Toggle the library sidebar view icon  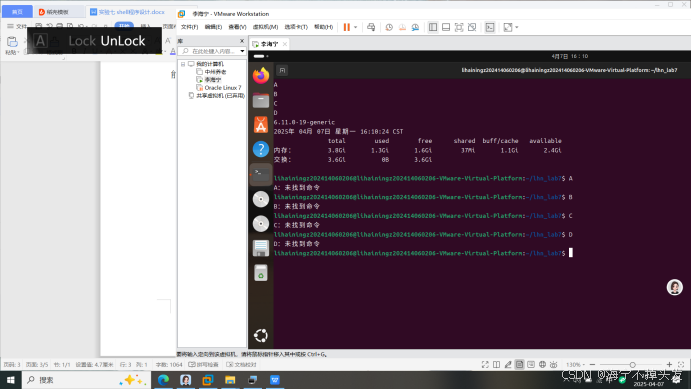pyautogui.click(x=433, y=27)
